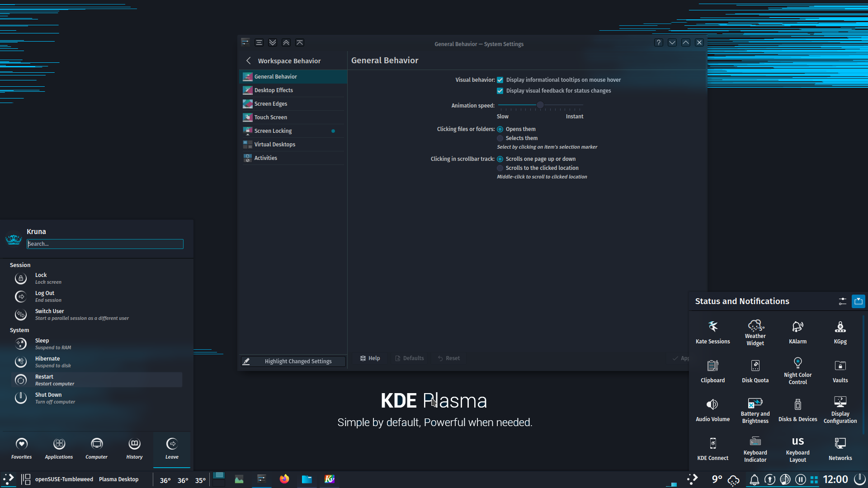Viewport: 868px width, 488px height.
Task: Click the Help button
Action: tap(370, 358)
